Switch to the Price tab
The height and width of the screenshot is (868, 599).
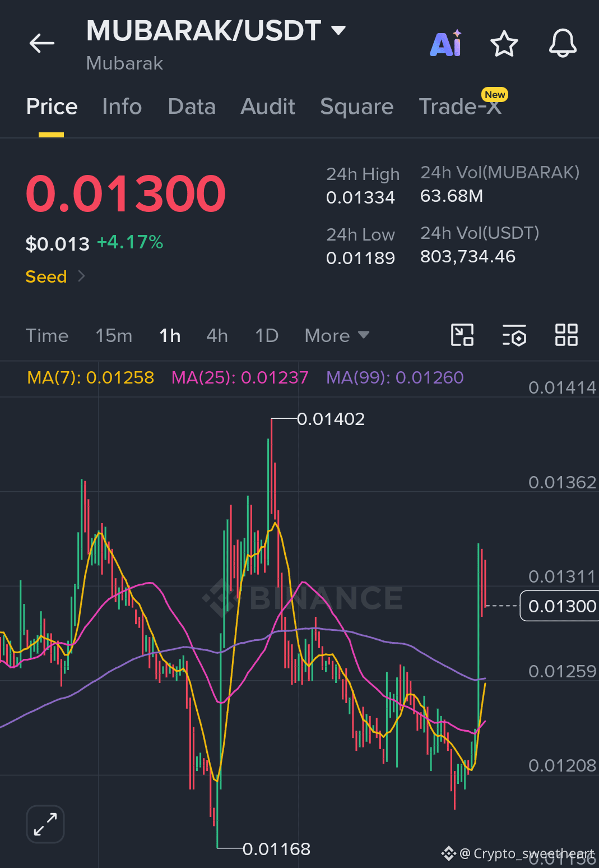point(52,107)
